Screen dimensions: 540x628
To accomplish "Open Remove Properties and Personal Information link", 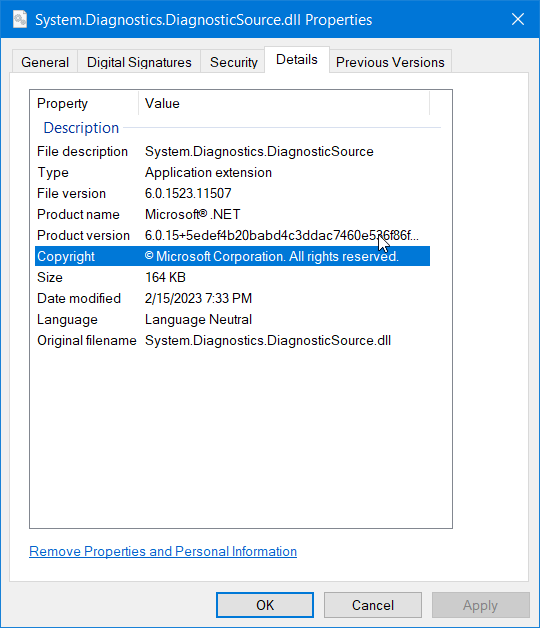I will click(x=163, y=552).
